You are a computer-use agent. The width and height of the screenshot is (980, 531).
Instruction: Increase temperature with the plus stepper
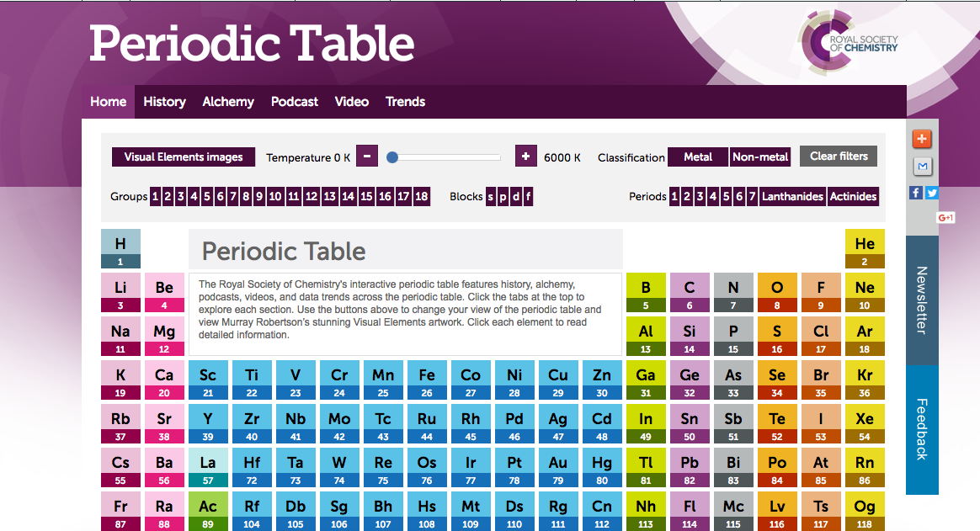click(x=525, y=156)
